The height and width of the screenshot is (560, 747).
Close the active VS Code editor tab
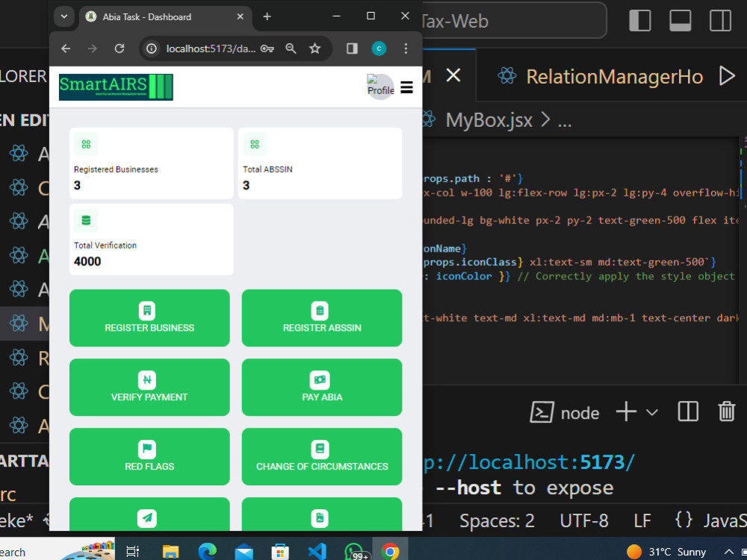click(x=453, y=75)
